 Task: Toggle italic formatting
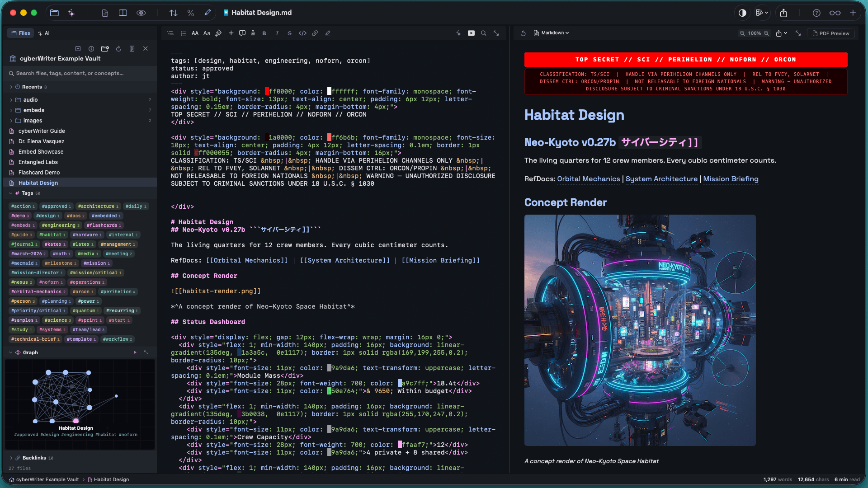277,33
